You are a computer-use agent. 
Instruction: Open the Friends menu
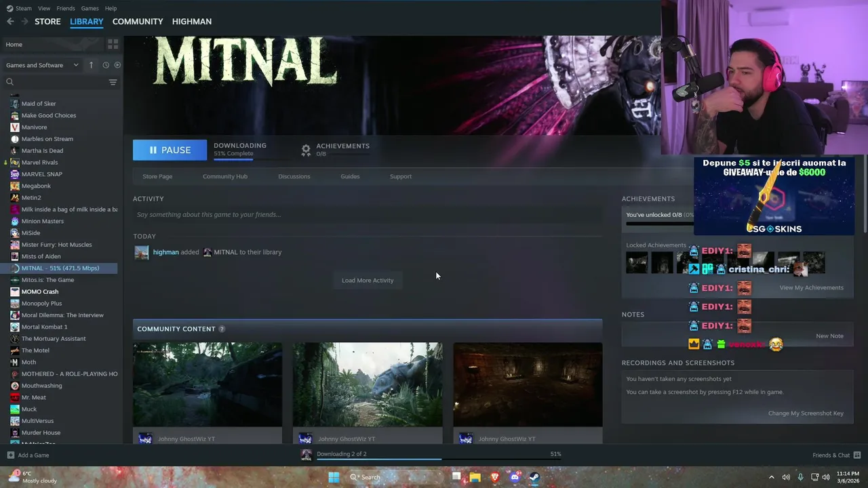tap(66, 8)
